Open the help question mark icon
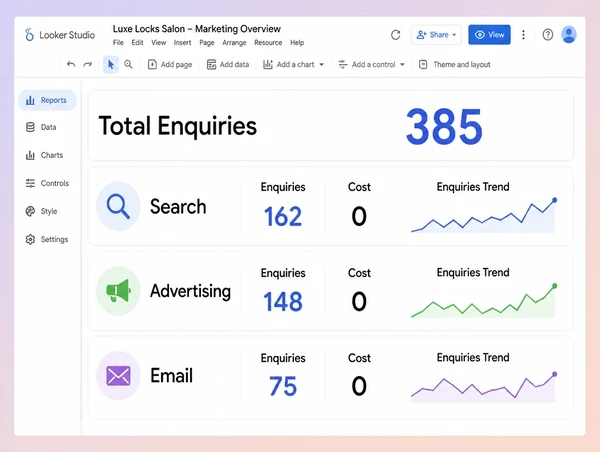600x452 pixels. tap(548, 35)
